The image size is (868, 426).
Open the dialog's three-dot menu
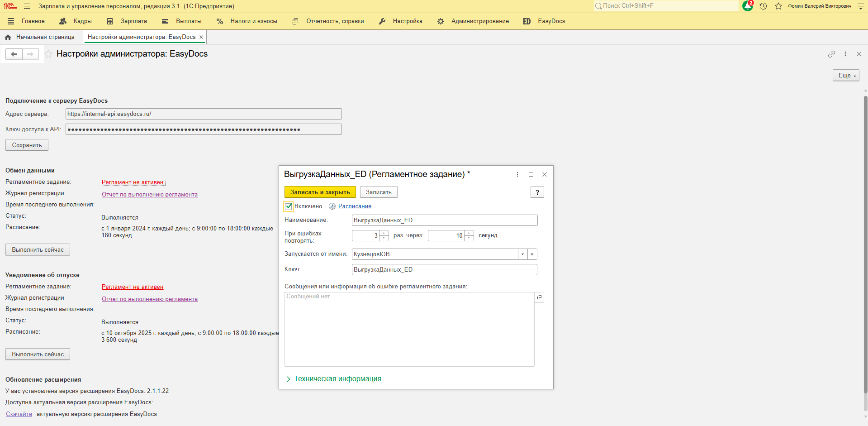coord(517,174)
